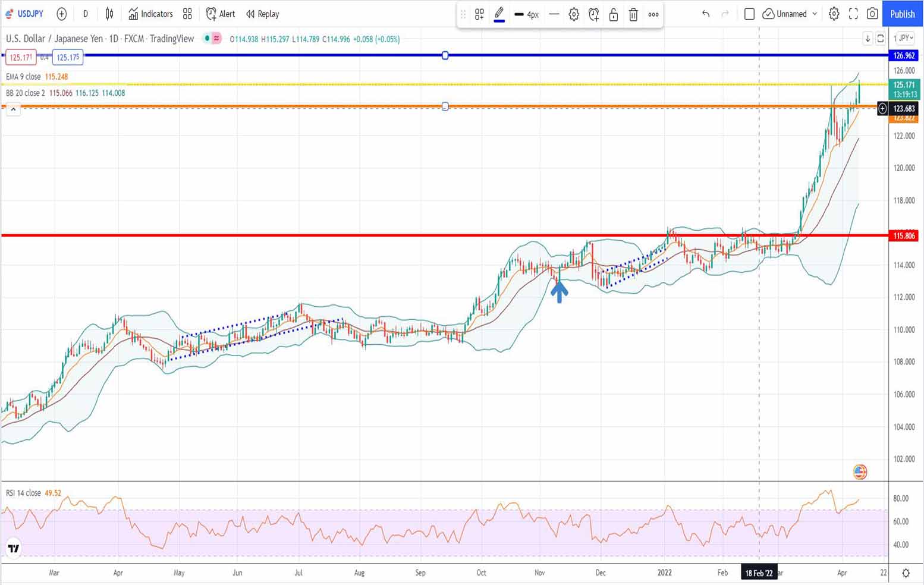Click the Publish button
This screenshot has height=585, width=924.
coord(902,14)
